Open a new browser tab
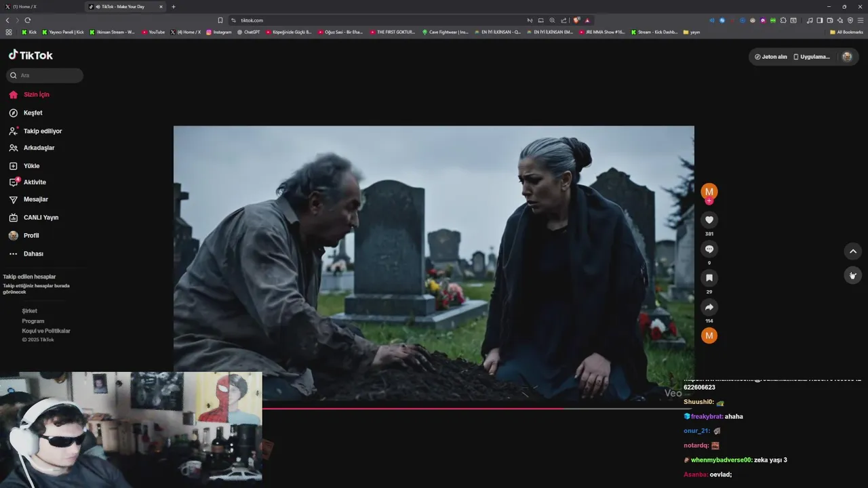 pyautogui.click(x=174, y=7)
